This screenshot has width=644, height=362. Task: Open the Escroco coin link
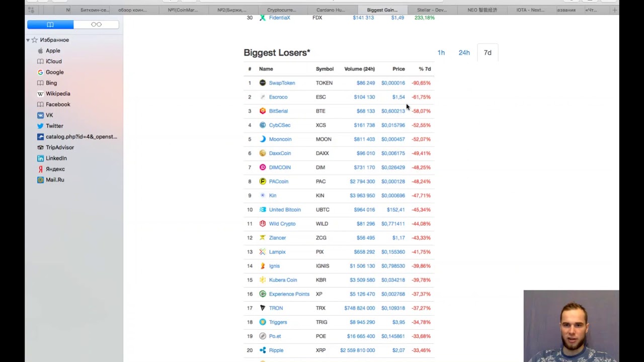tap(278, 97)
